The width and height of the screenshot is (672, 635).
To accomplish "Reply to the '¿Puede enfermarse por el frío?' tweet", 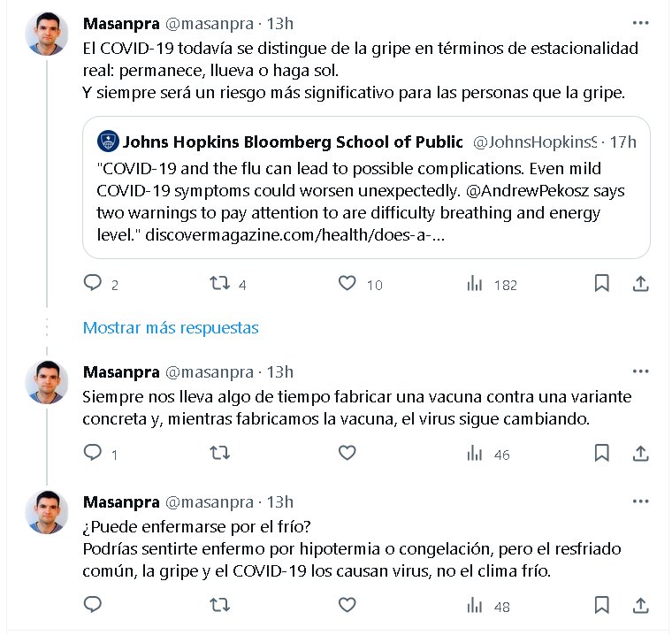I will [93, 605].
